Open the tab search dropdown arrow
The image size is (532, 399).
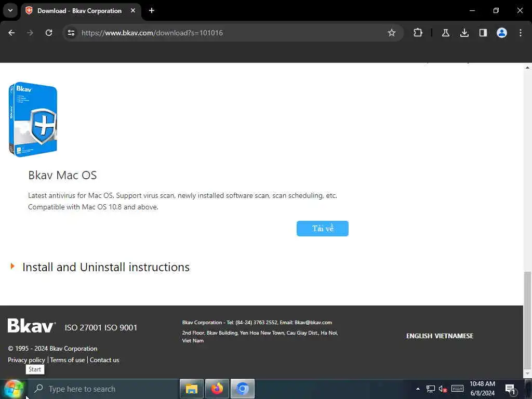click(10, 10)
